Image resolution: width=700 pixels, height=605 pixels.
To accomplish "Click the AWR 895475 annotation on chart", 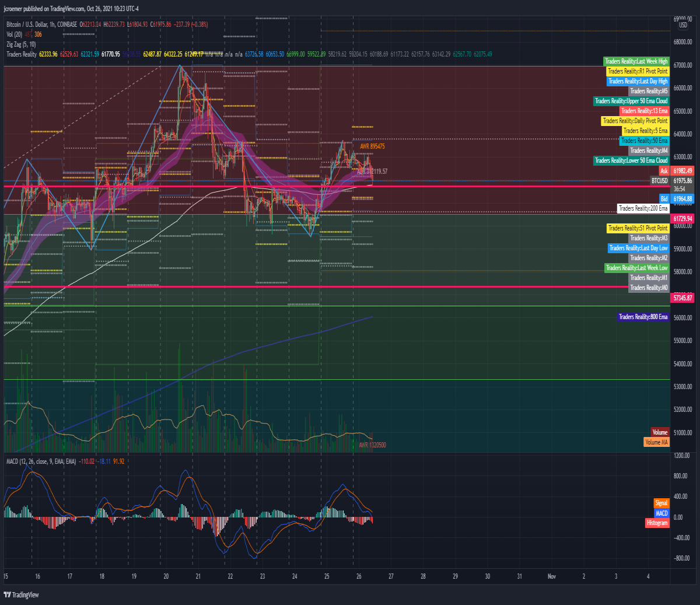I will pyautogui.click(x=372, y=146).
